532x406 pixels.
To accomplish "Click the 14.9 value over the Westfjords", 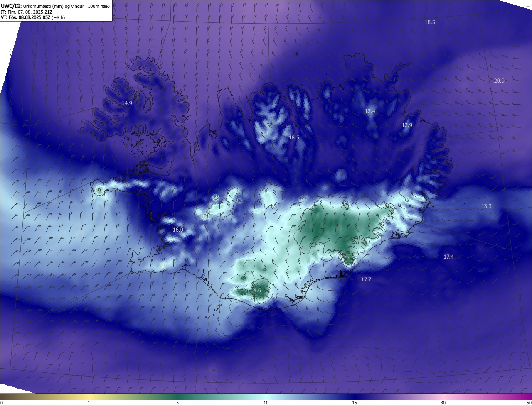I will point(127,103).
